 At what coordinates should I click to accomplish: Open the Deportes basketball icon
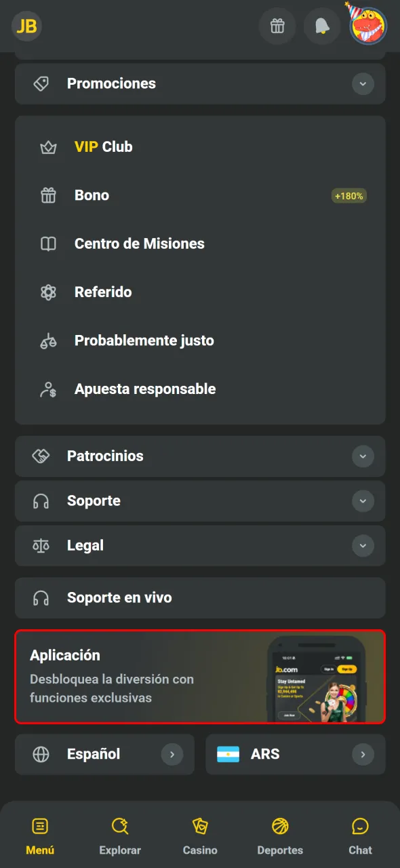point(280,826)
